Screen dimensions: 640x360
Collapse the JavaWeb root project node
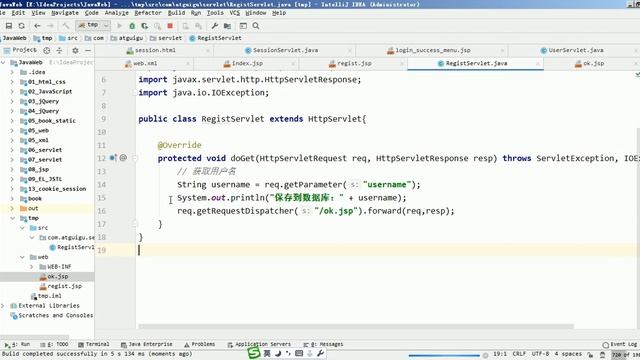3,62
